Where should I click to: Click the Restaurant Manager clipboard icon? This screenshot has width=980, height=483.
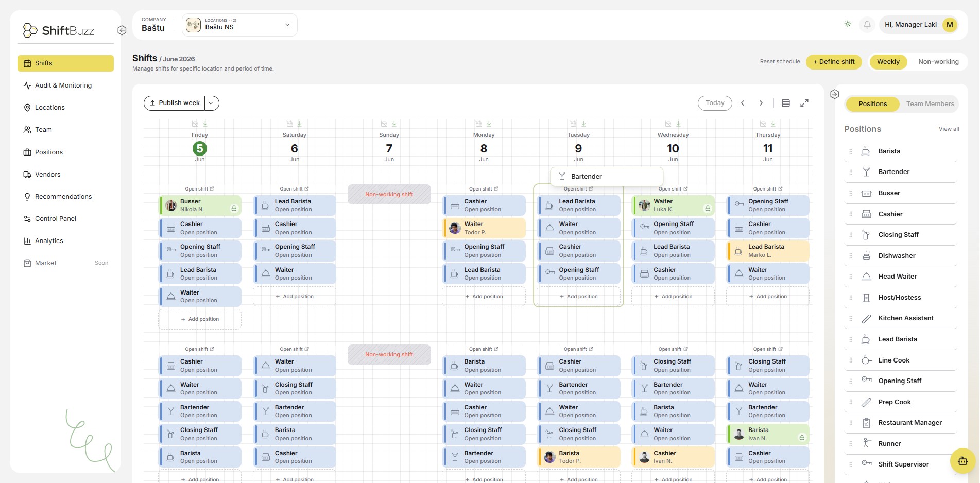point(866,423)
